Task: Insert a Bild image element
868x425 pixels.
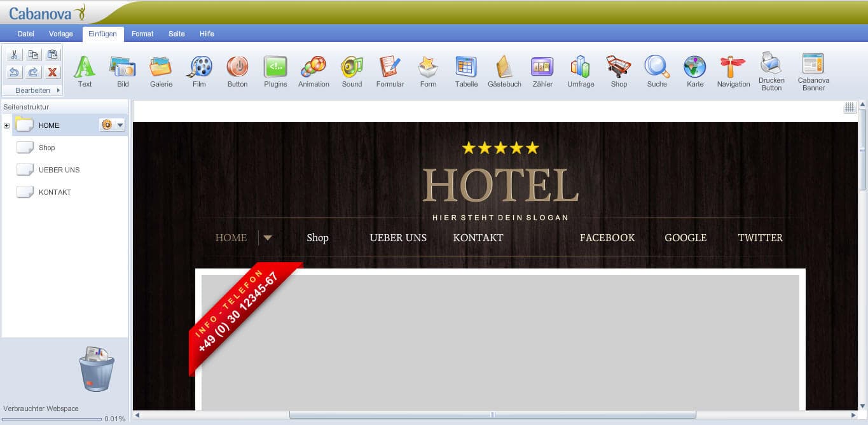Action: click(x=123, y=71)
